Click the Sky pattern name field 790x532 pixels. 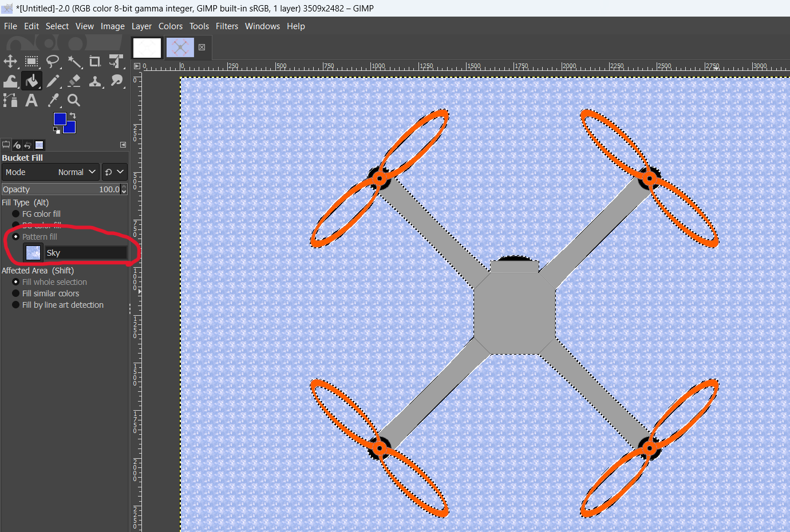(x=86, y=252)
